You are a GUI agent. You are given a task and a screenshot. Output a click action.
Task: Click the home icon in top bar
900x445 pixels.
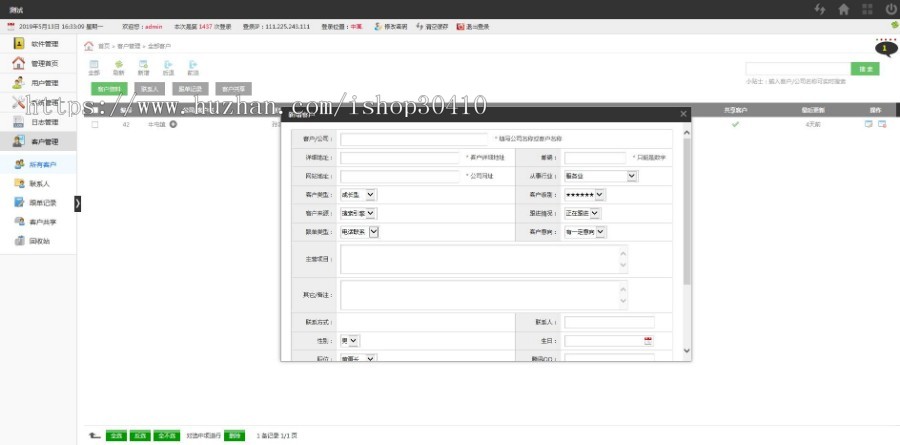point(843,9)
